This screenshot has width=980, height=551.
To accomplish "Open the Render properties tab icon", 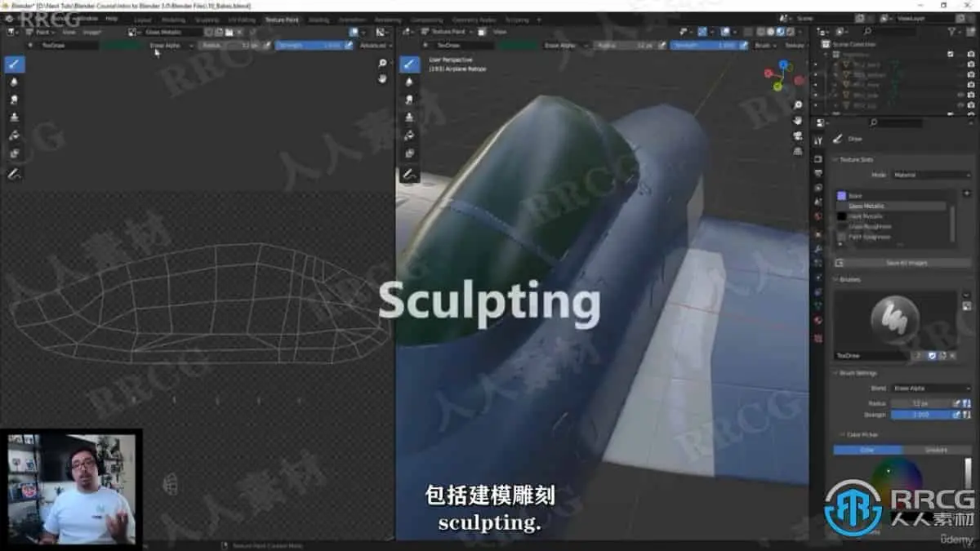I will tap(818, 158).
